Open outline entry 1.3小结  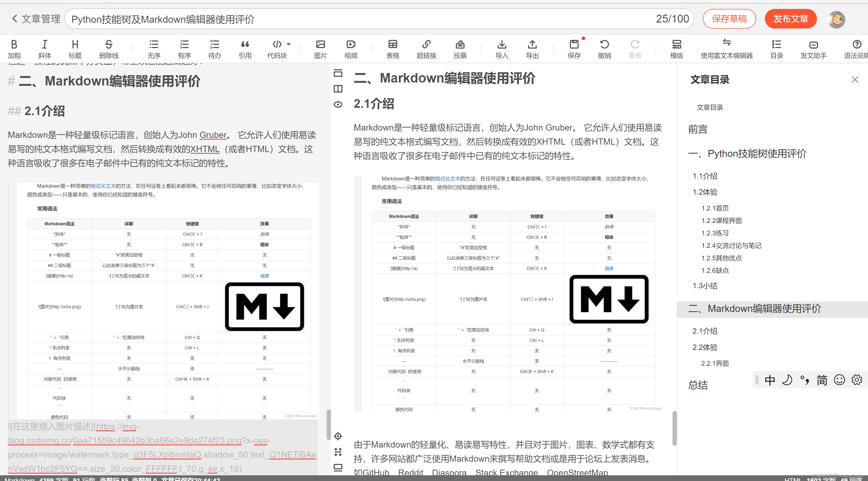[x=705, y=286]
